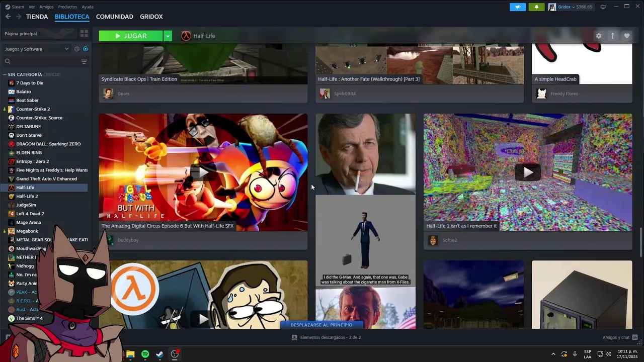The image size is (644, 362).
Task: Switch to the COMUNIDAD tab
Action: tap(115, 17)
